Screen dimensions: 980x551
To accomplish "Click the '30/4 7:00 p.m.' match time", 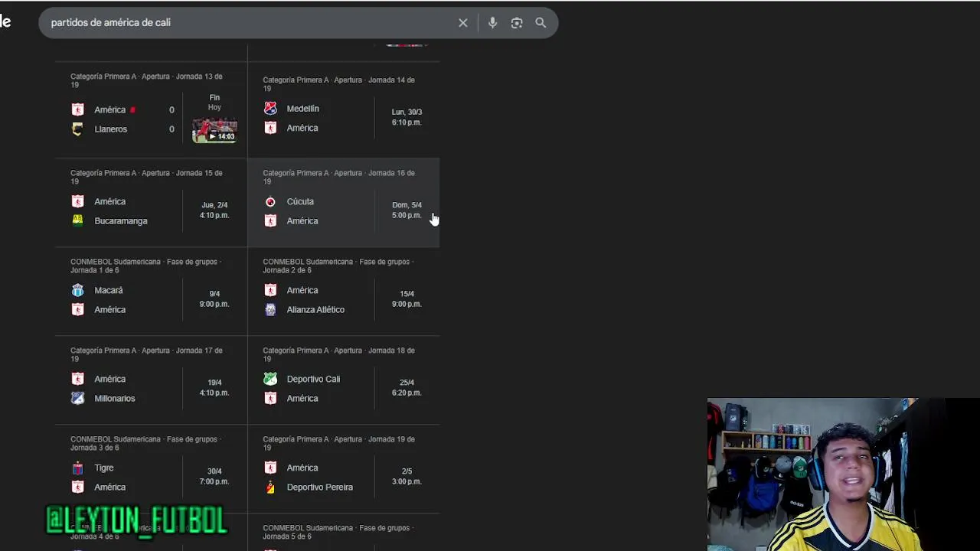I will pos(214,477).
